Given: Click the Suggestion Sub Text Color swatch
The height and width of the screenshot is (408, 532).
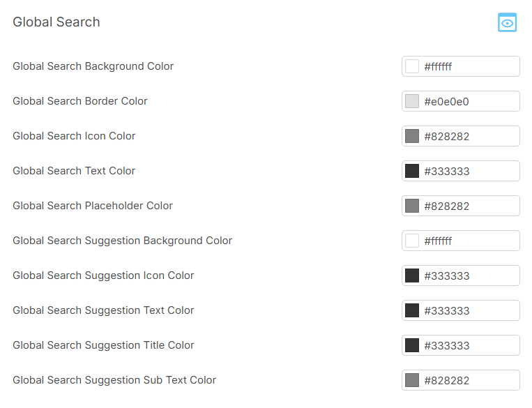Looking at the screenshot, I should tap(412, 380).
